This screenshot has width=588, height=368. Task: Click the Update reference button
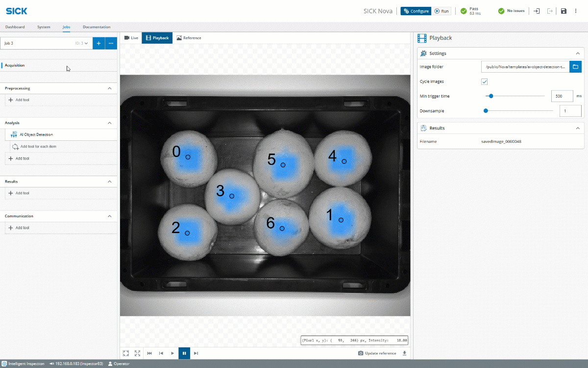pos(377,353)
